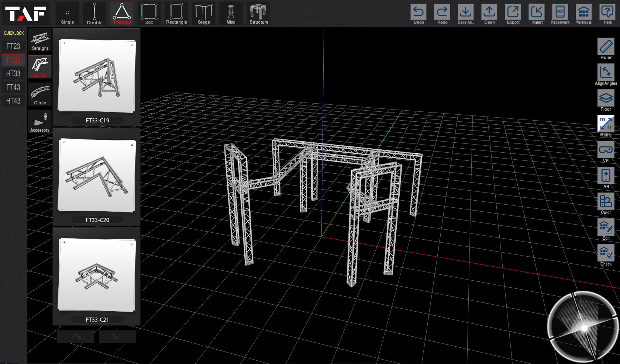Select the HT33 truss series

tap(13, 73)
